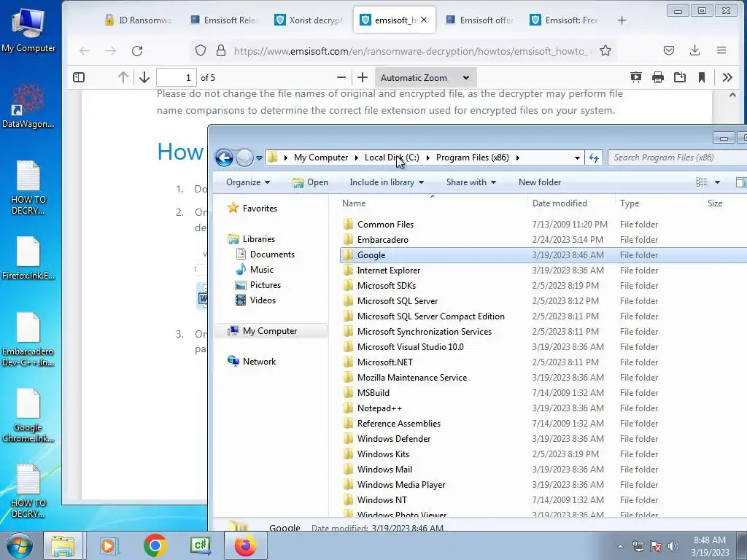Open the address bar previous locations dropdown
This screenshot has width=747, height=560.
pyautogui.click(x=577, y=157)
